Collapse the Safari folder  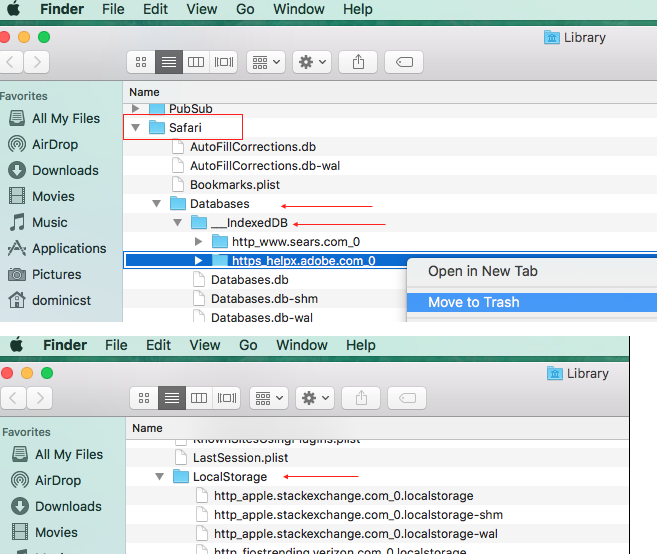coord(135,127)
